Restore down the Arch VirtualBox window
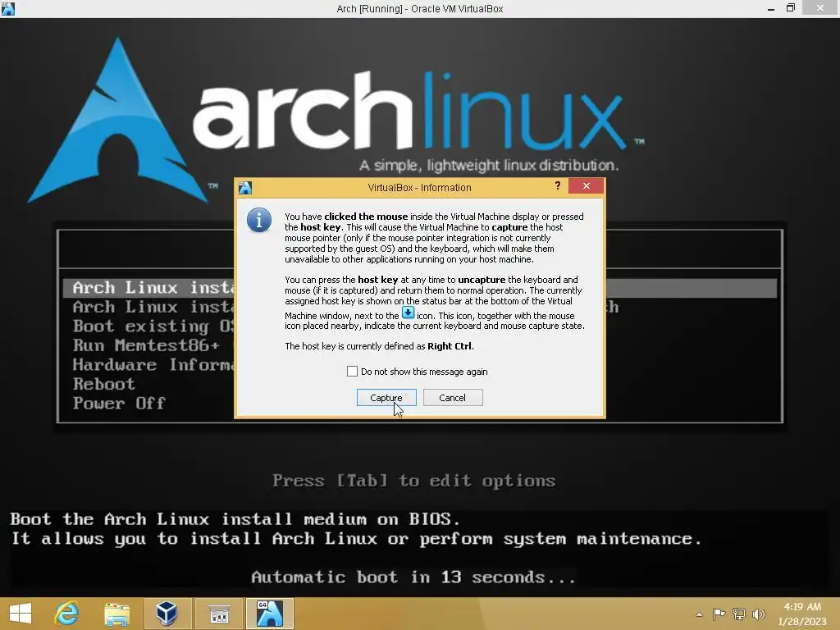The height and width of the screenshot is (630, 840). 791,8
